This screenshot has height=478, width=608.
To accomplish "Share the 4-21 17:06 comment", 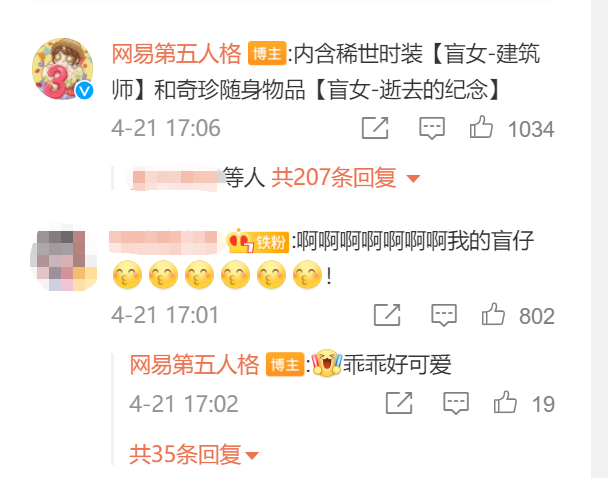I will click(x=375, y=128).
